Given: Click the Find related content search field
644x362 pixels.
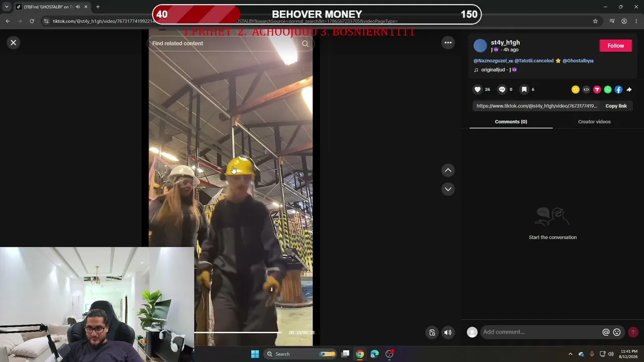Looking at the screenshot, I should [x=224, y=44].
